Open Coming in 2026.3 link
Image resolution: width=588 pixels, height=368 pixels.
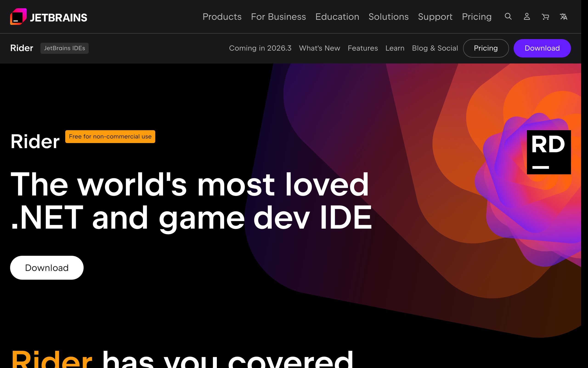click(260, 48)
